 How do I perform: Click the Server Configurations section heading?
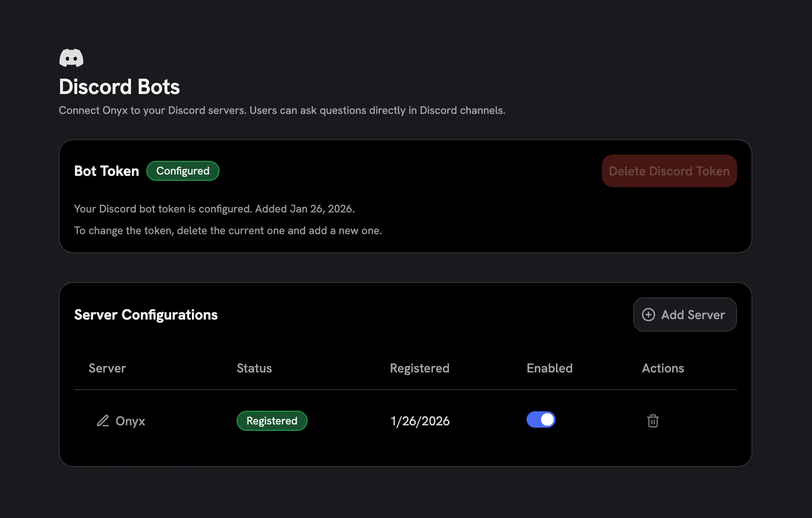coord(146,315)
